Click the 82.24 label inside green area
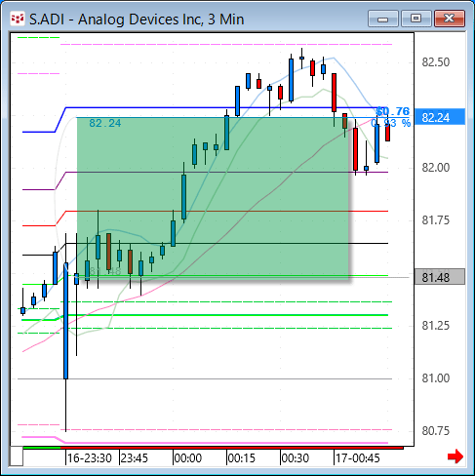Screen dimensions: 475x476 (x=105, y=123)
